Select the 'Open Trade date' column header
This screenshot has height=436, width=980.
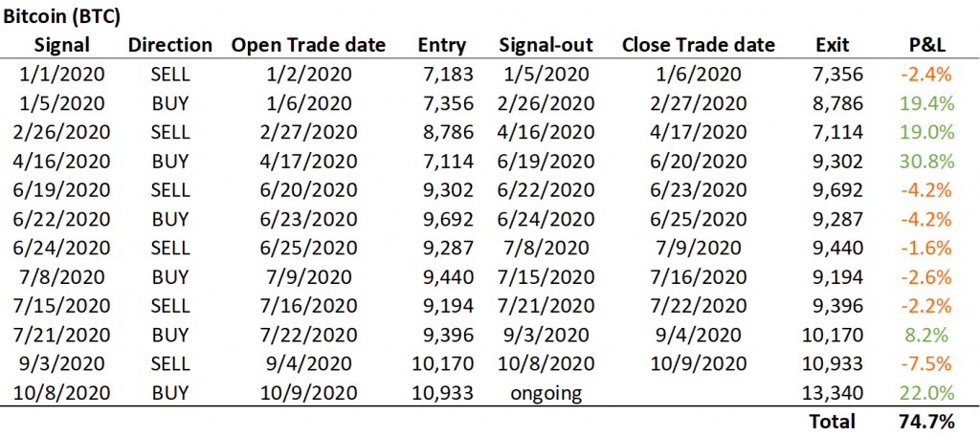(x=308, y=45)
